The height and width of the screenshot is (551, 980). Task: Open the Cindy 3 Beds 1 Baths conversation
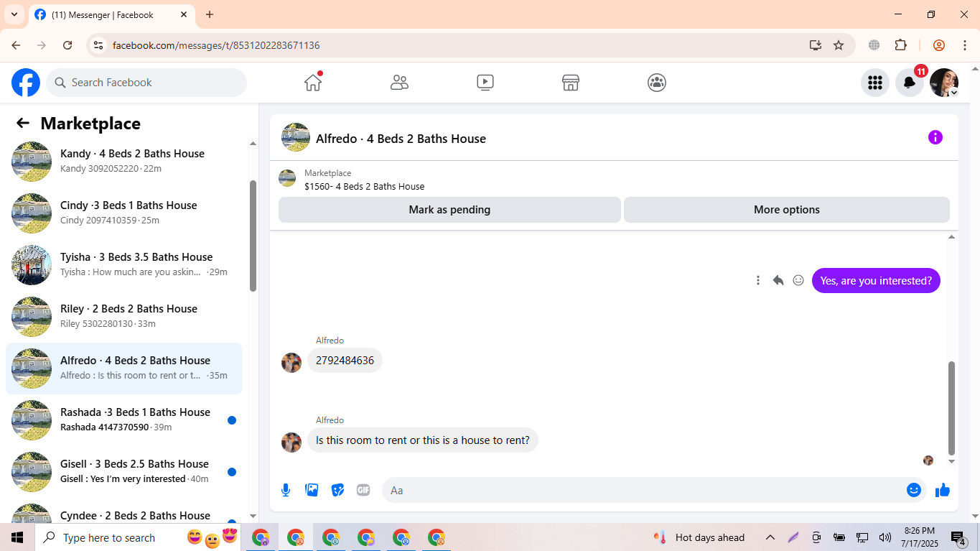pos(123,213)
